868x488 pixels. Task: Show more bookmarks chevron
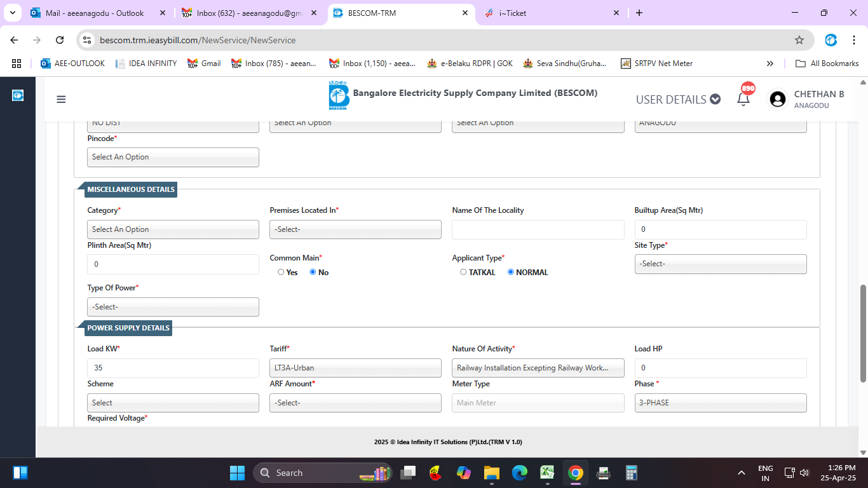click(770, 64)
